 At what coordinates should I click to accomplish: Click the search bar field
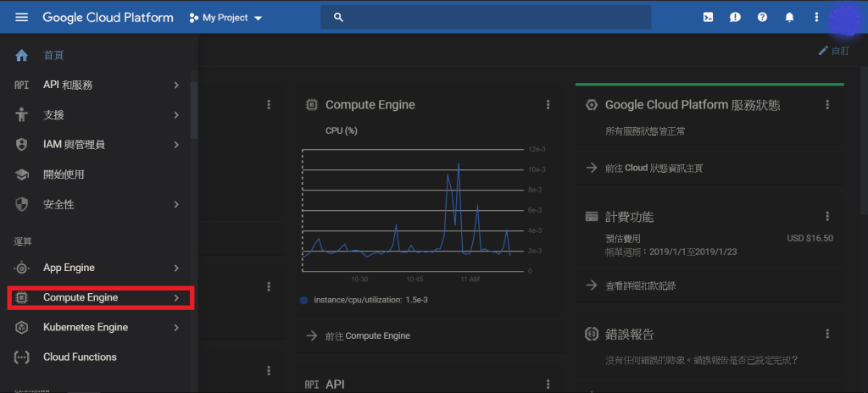pos(486,17)
